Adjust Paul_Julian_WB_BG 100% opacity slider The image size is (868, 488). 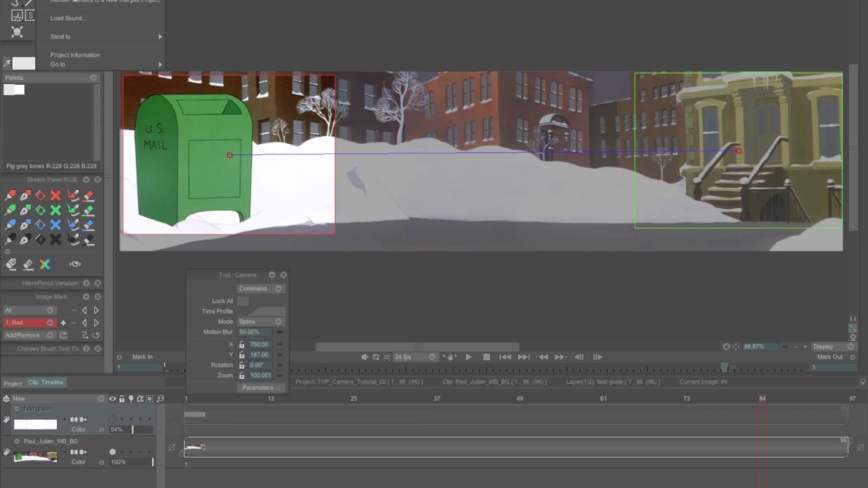point(132,462)
